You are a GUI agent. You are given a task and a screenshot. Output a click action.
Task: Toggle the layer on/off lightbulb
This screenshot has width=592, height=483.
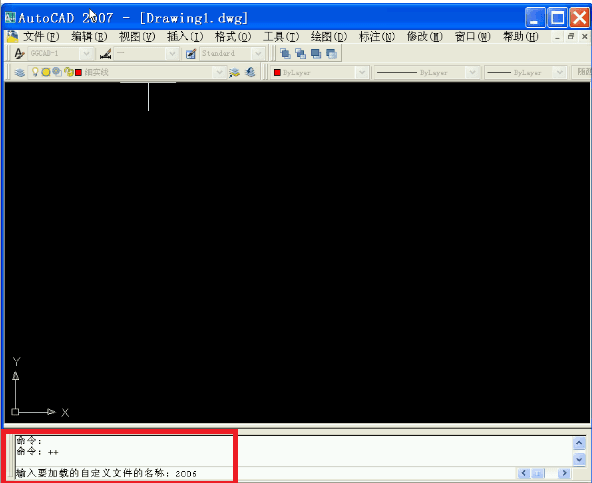pyautogui.click(x=35, y=72)
